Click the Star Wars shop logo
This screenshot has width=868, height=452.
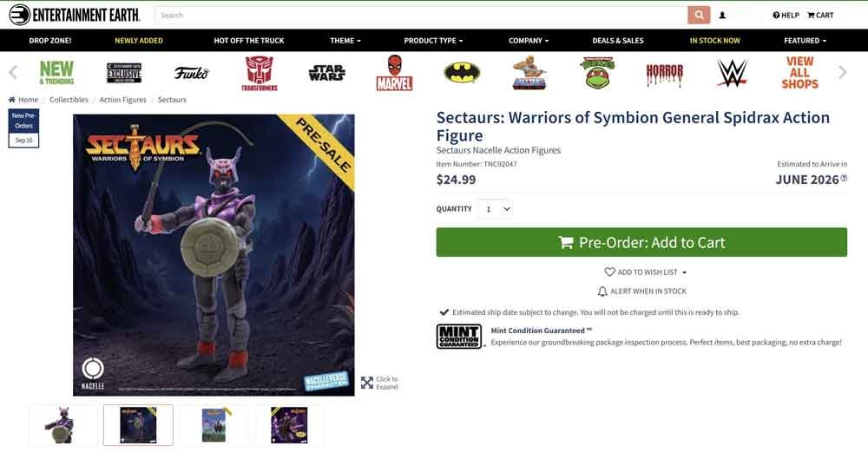tap(326, 73)
